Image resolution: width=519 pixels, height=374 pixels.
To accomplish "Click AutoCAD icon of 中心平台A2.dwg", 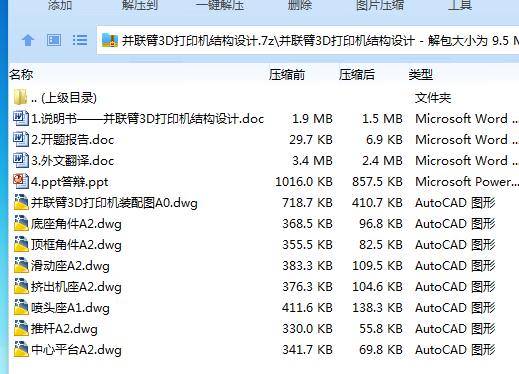I will coord(21,349).
